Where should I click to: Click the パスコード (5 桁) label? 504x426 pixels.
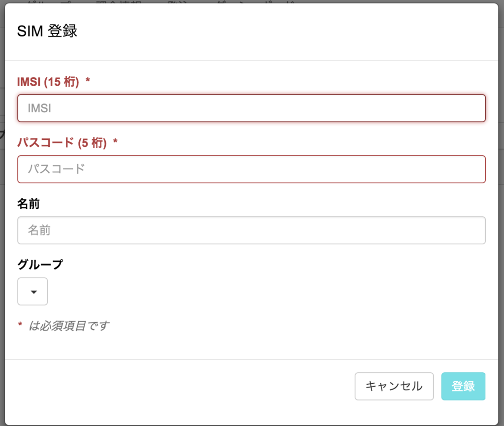(62, 143)
